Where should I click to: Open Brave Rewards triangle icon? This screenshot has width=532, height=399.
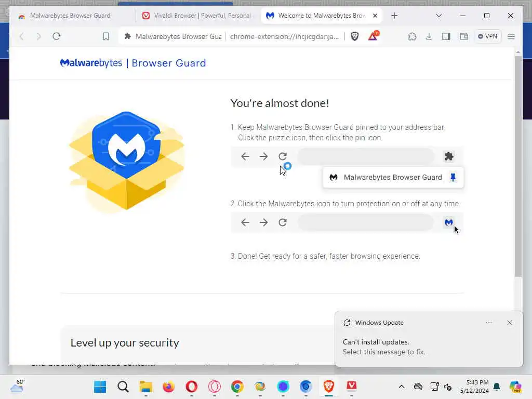(373, 36)
